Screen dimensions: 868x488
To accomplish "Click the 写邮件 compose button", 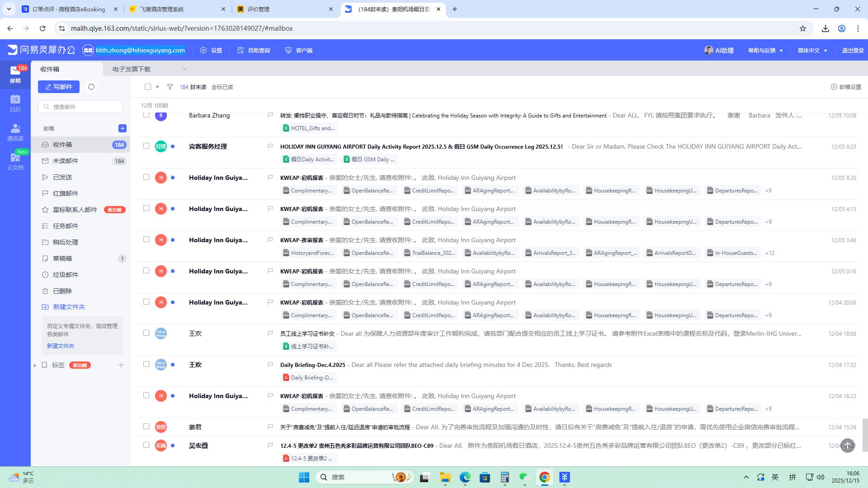I will 59,87.
